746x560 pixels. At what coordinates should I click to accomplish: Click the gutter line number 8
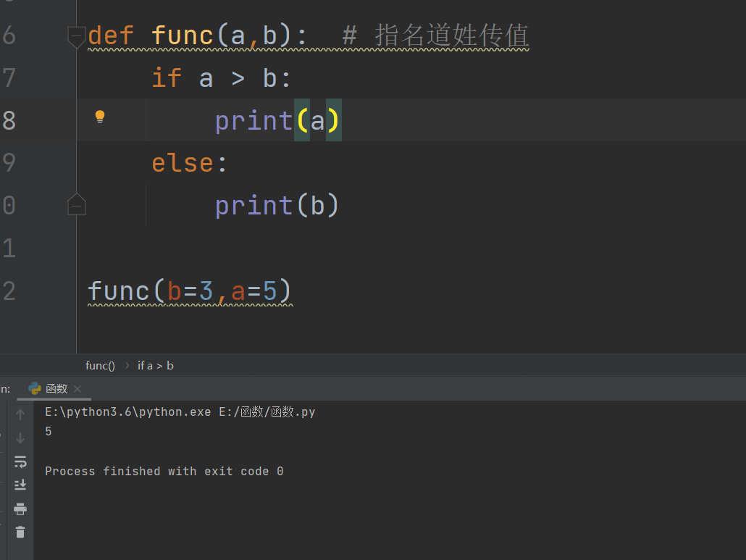[x=9, y=120]
